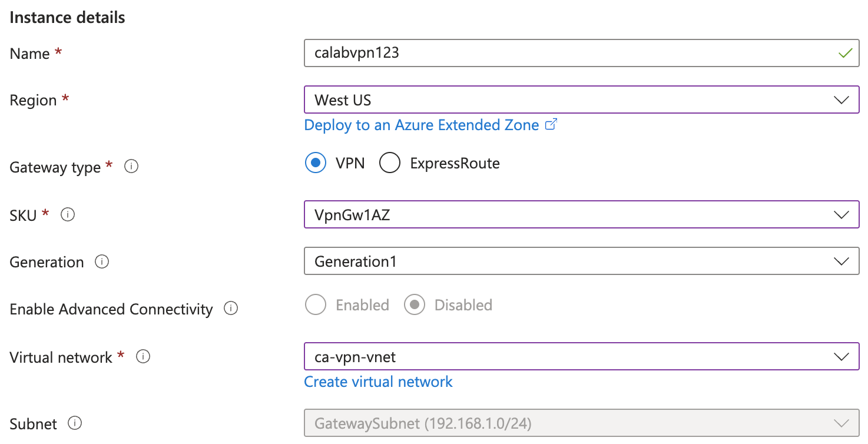The image size is (868, 444).
Task: Click the Instance details heading
Action: [68, 18]
